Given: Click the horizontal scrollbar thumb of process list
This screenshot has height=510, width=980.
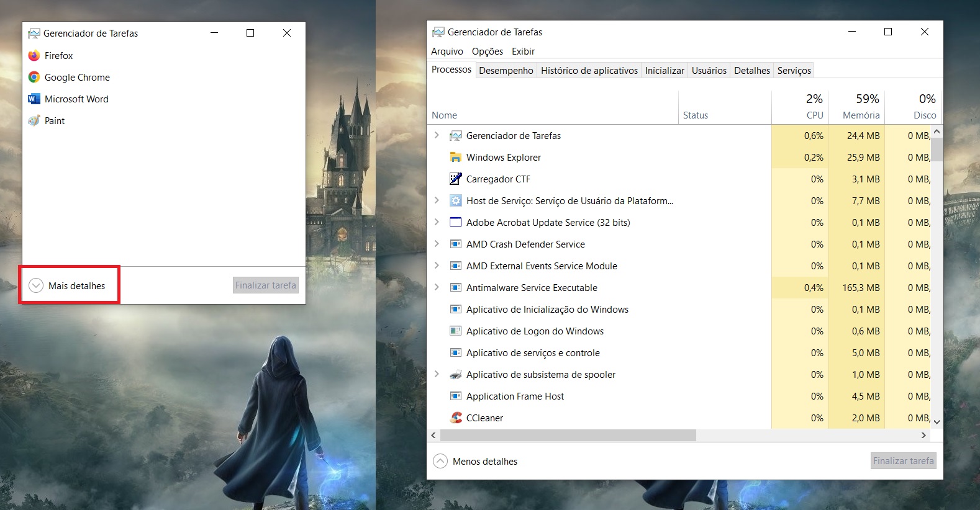Looking at the screenshot, I should (x=568, y=436).
